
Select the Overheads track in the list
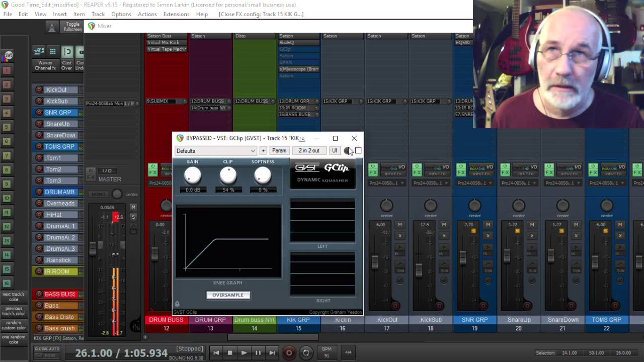click(x=60, y=203)
